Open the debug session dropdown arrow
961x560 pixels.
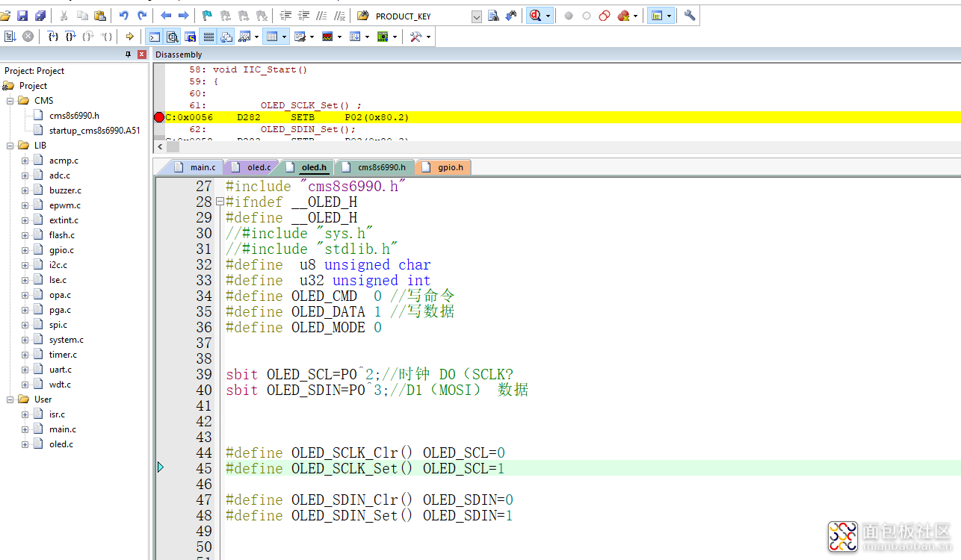click(548, 16)
